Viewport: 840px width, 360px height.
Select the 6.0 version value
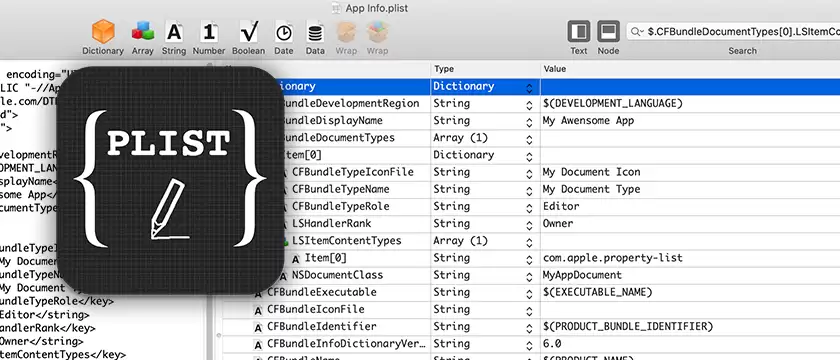552,343
